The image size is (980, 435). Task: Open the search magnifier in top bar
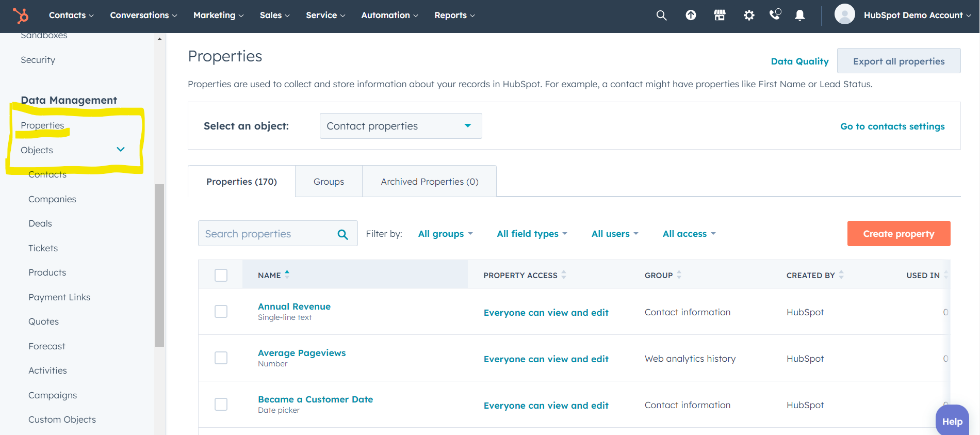(x=661, y=15)
